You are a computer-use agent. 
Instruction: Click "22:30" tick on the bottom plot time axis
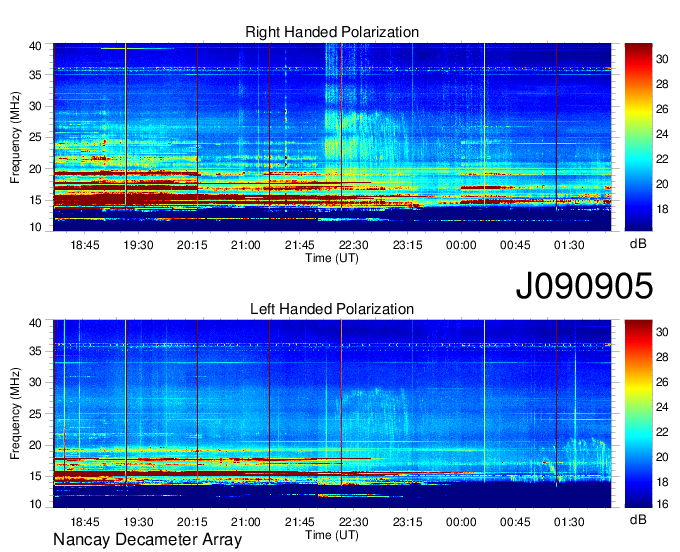[353, 522]
